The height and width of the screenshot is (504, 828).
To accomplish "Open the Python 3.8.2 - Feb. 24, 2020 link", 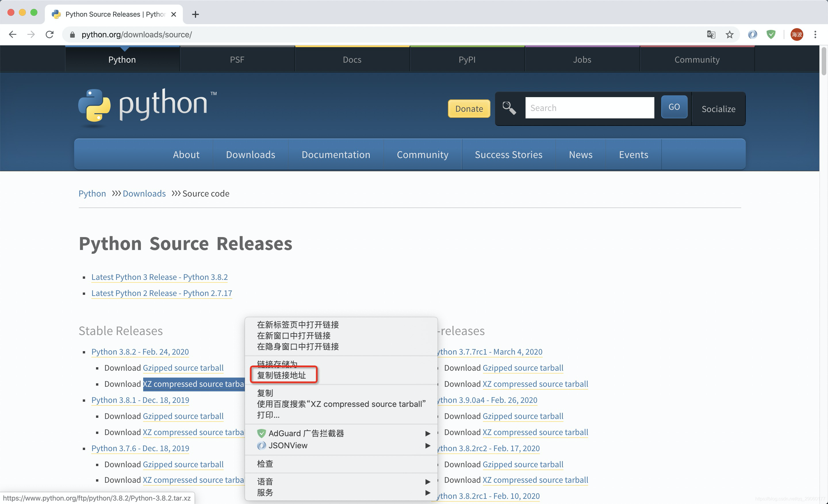I will [140, 351].
